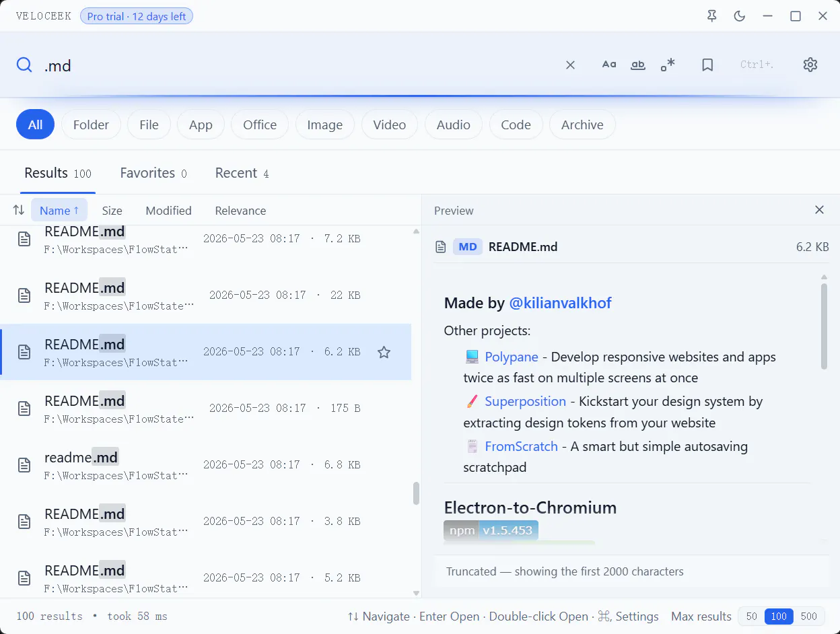The width and height of the screenshot is (840, 634).
Task: Sort results by Size
Action: pyautogui.click(x=112, y=211)
